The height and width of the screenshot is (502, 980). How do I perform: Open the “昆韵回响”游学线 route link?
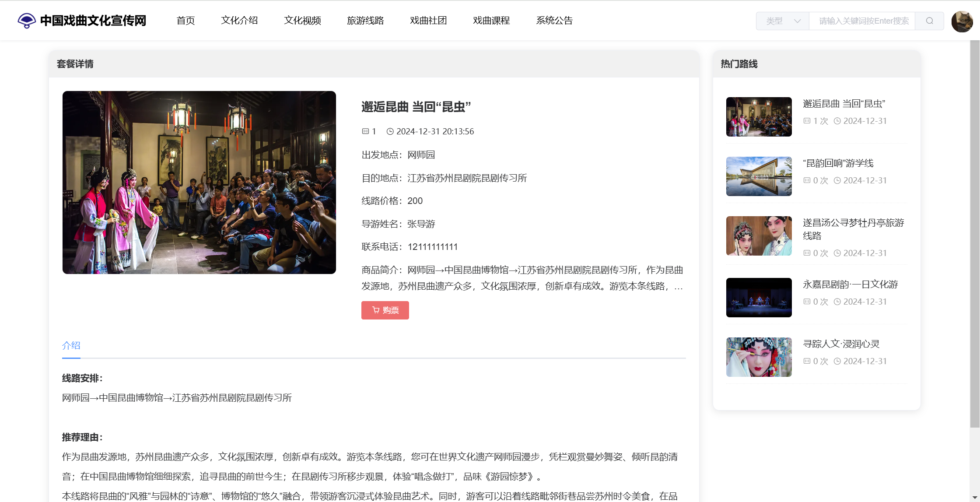click(x=838, y=163)
